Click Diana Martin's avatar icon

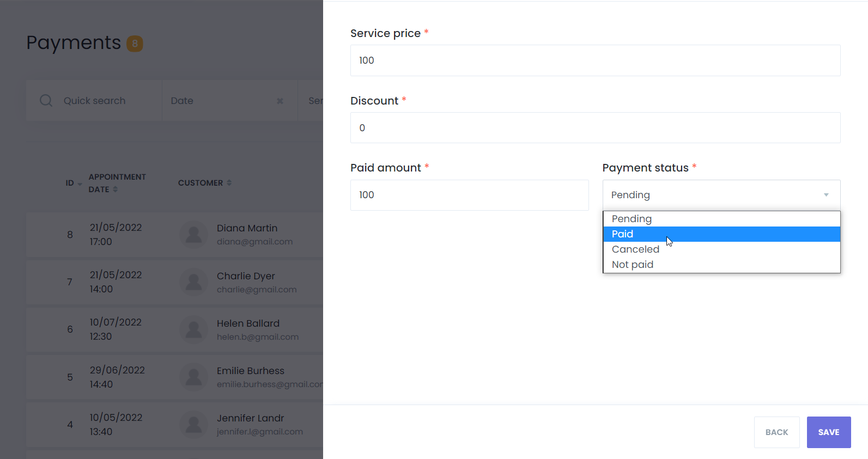coord(193,235)
